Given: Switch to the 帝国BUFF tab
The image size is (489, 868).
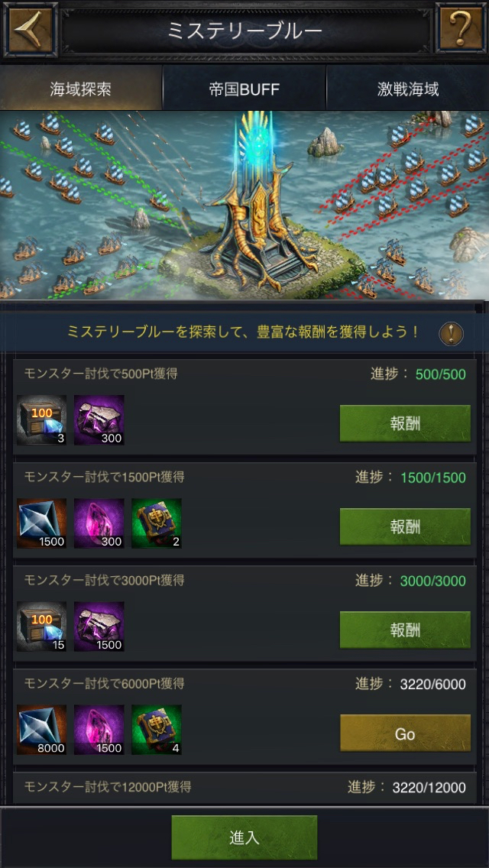Looking at the screenshot, I should pyautogui.click(x=244, y=89).
